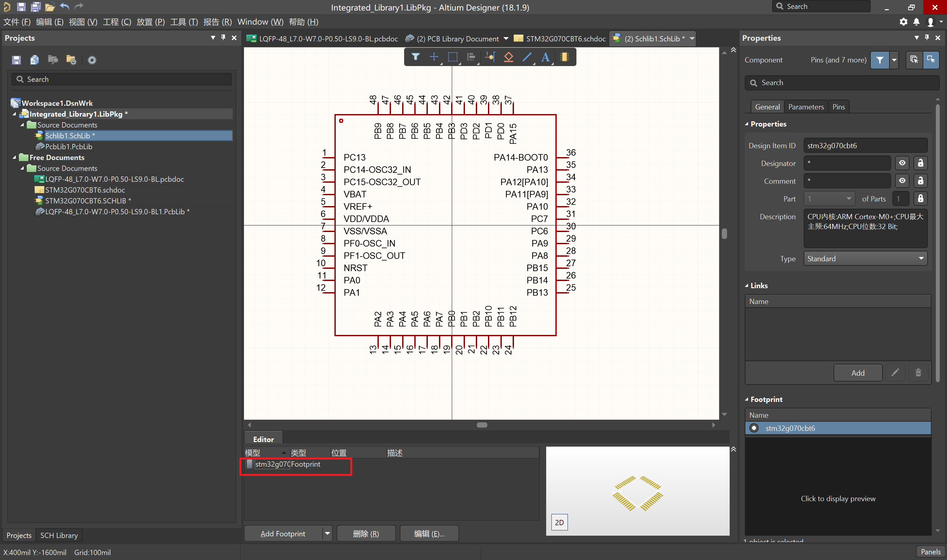Toggle the Designator lock
This screenshot has height=560, width=947.
(921, 163)
